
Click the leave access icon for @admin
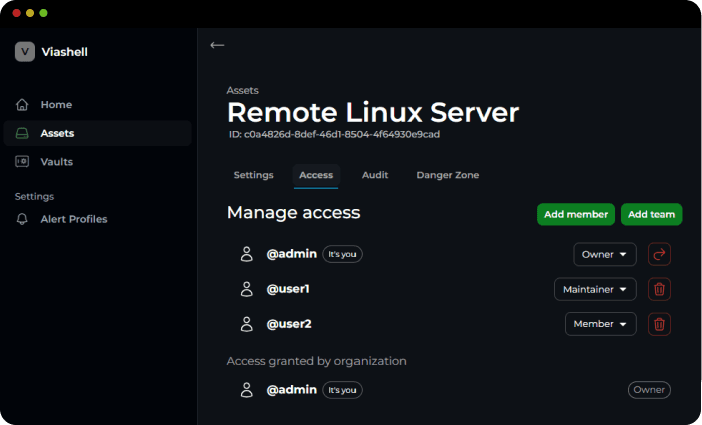click(659, 254)
